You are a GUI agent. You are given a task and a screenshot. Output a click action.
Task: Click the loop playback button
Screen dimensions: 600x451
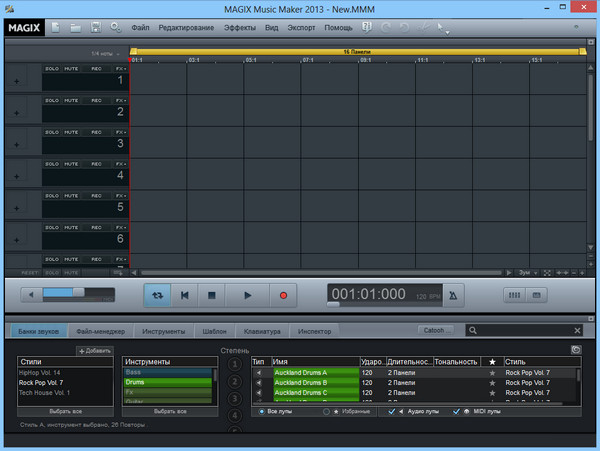[156, 295]
